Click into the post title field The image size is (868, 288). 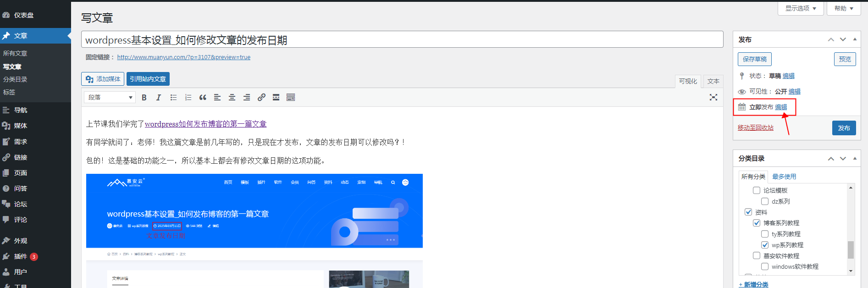tap(402, 39)
